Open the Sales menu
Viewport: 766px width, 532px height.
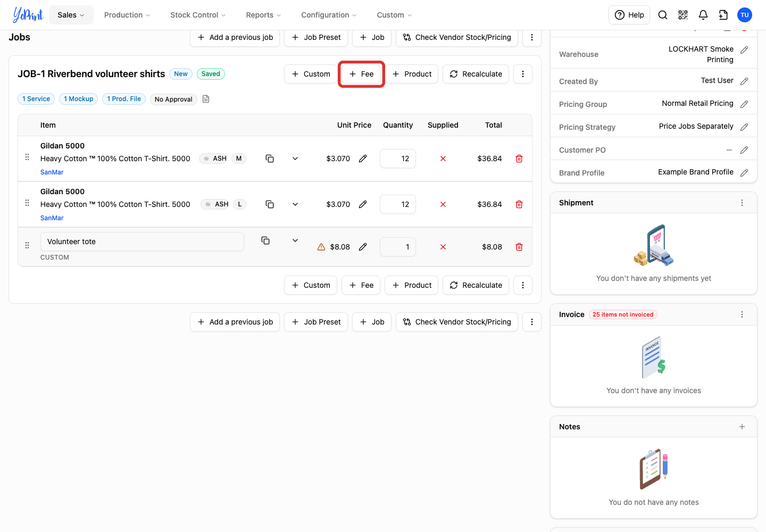[71, 15]
